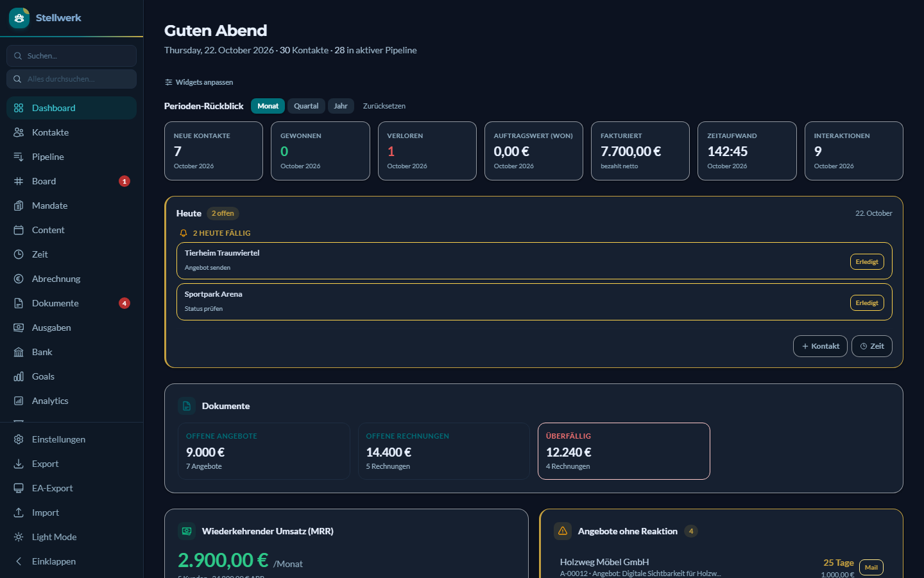
Task: Open EA-Export in the sidebar
Action: [71, 488]
